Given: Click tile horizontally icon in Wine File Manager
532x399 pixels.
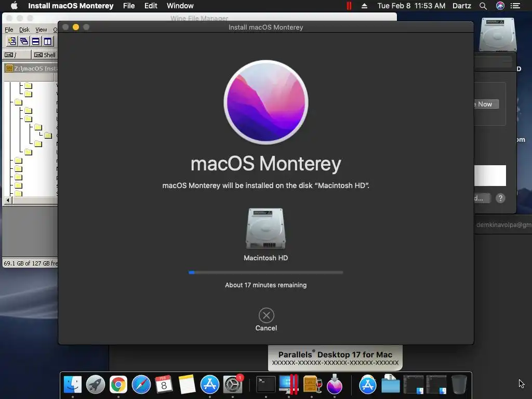Looking at the screenshot, I should click(36, 42).
